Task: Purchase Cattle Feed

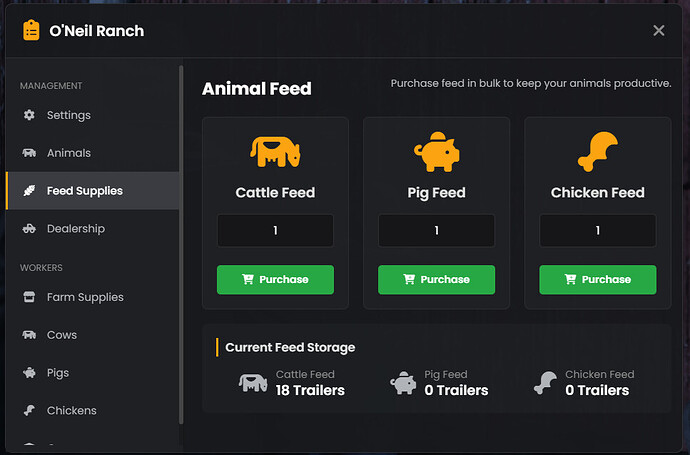Action: coord(275,280)
